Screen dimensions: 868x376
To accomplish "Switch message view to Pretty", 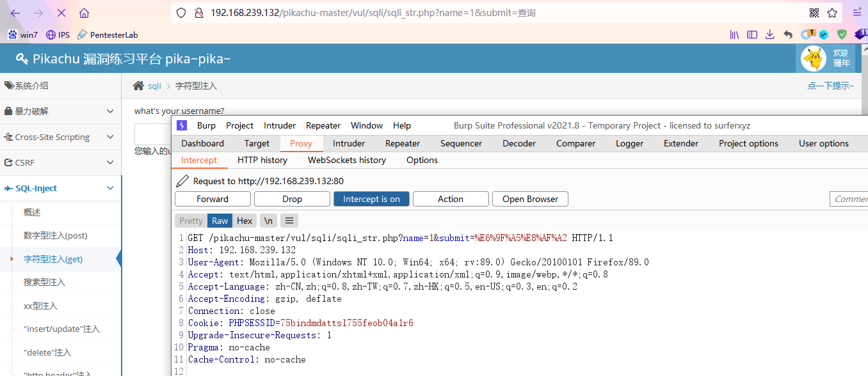I will (x=191, y=221).
